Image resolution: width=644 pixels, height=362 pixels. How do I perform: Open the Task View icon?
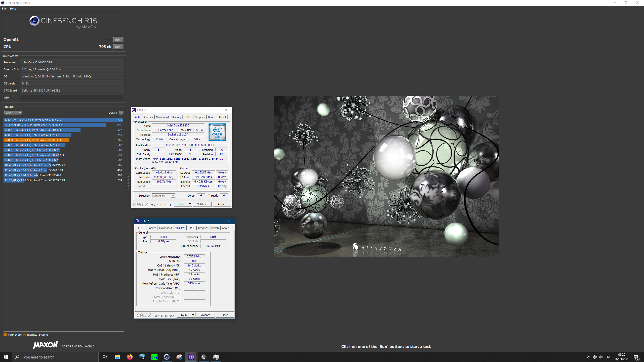coord(105,357)
